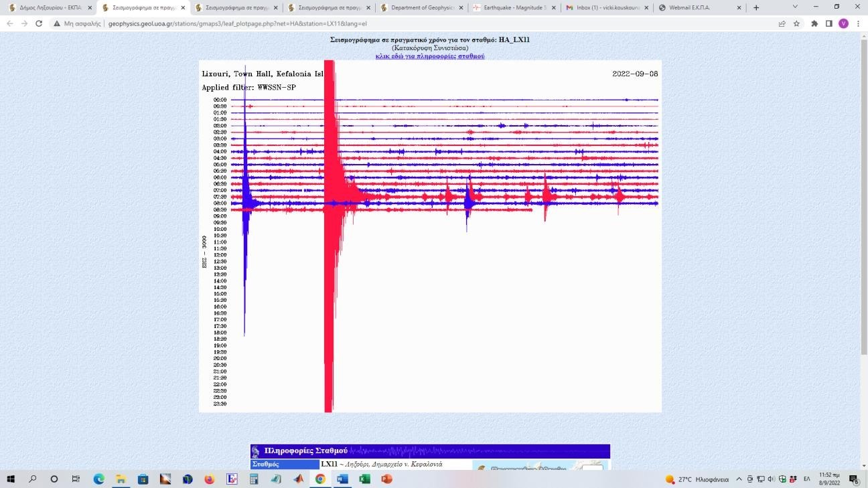Show hidden system tray icons
This screenshot has height=488, width=868.
(x=739, y=479)
